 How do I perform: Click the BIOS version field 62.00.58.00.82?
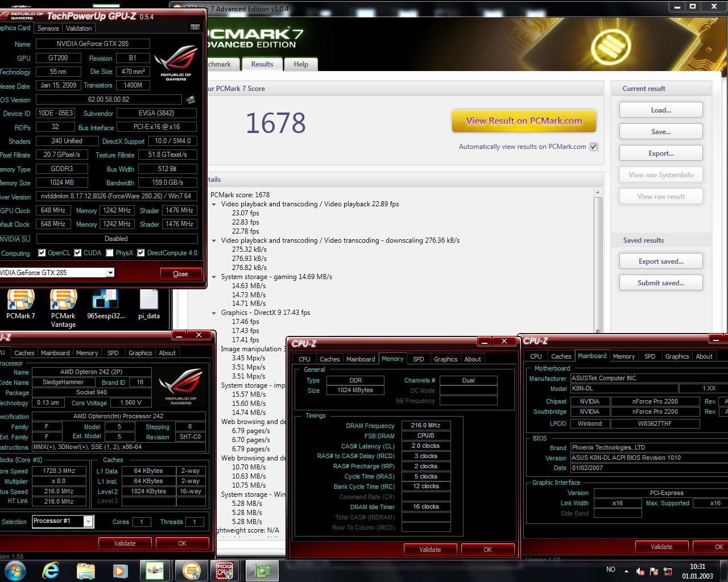tap(109, 99)
